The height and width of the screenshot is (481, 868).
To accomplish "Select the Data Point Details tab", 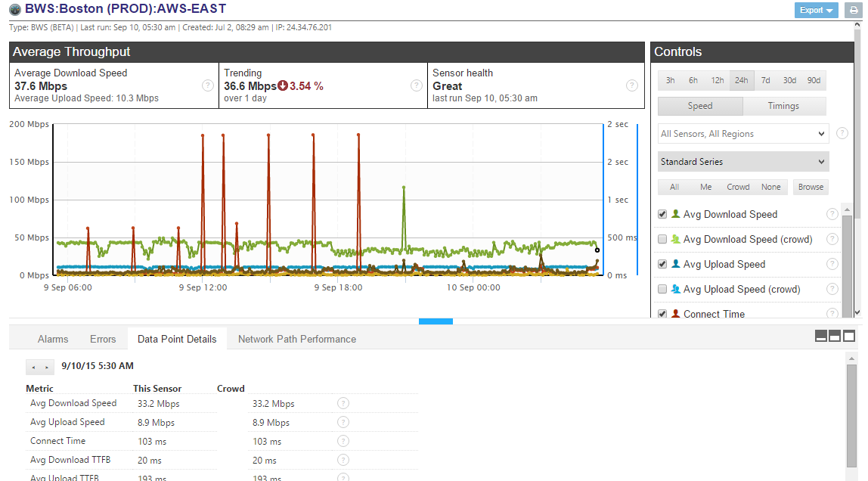I will (177, 340).
